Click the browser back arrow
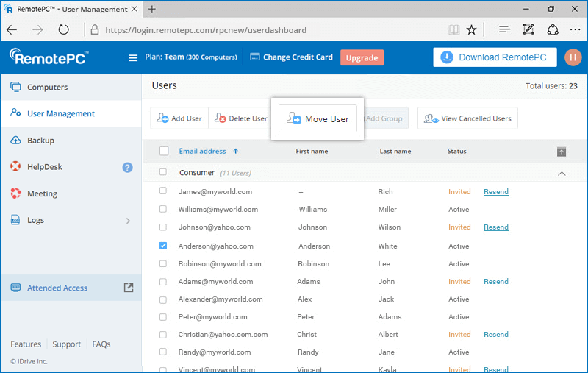588x373 pixels. coord(12,29)
